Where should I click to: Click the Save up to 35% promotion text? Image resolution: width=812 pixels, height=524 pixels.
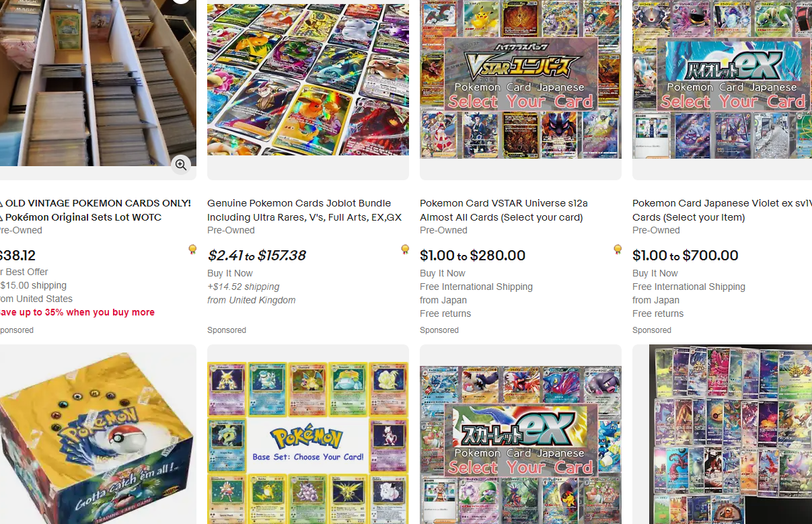(x=77, y=312)
